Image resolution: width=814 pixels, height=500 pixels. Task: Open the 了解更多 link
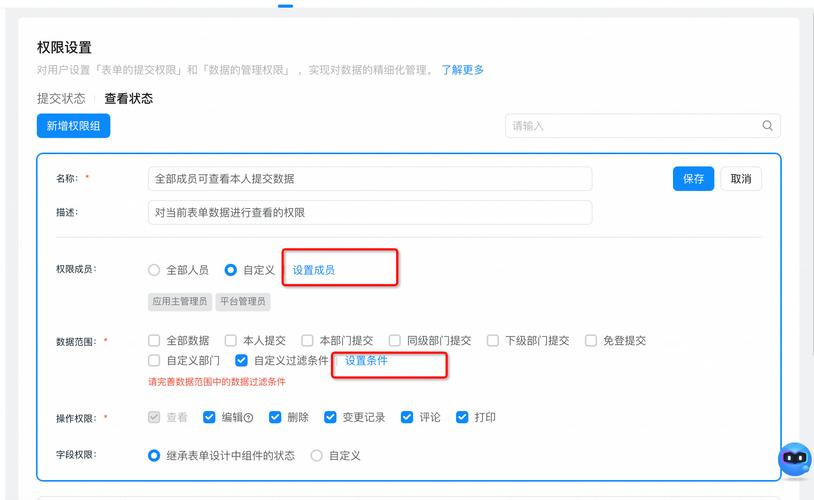pyautogui.click(x=462, y=70)
